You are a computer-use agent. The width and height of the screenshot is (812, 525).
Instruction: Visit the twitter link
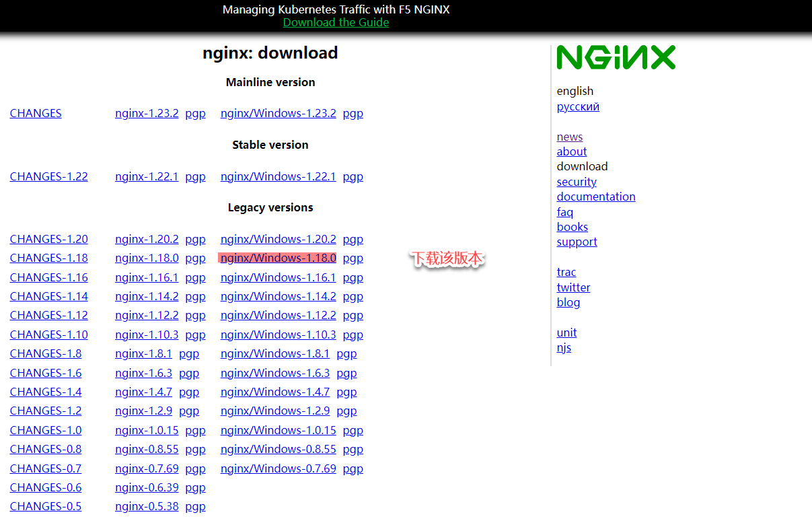coord(573,287)
